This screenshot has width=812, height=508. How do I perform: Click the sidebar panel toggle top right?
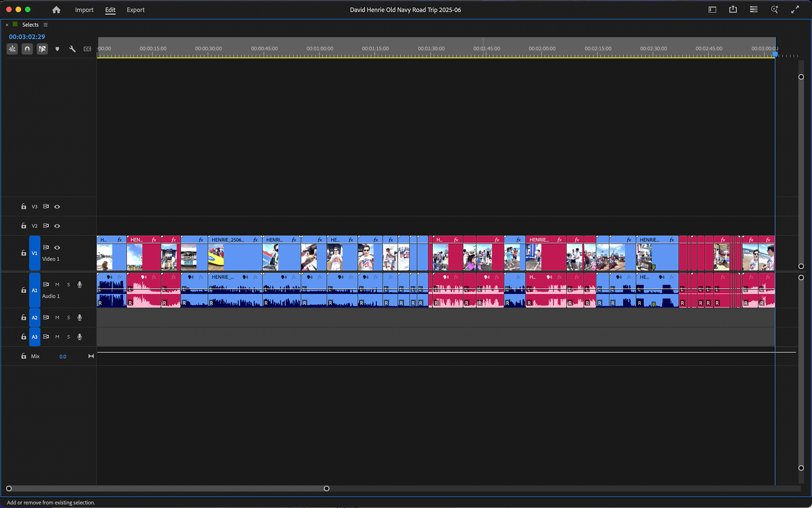click(x=712, y=9)
